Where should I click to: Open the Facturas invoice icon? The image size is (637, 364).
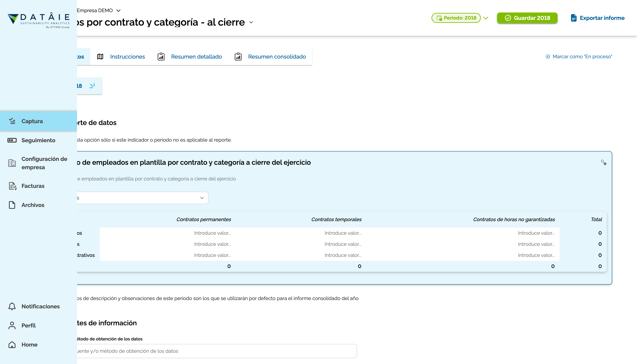click(x=12, y=186)
